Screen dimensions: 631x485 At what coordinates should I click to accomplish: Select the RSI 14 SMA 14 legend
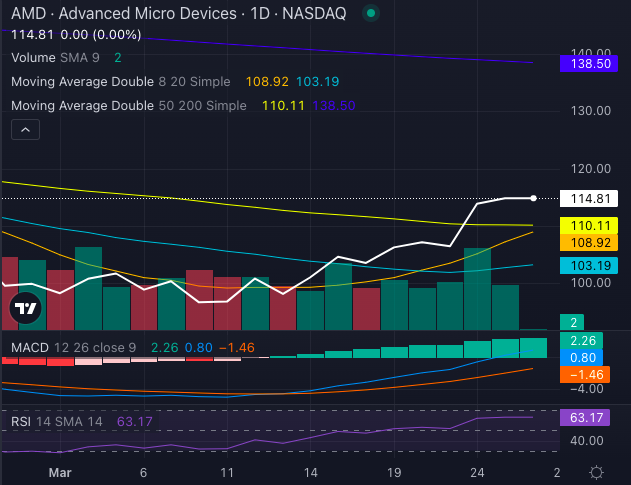coord(58,422)
